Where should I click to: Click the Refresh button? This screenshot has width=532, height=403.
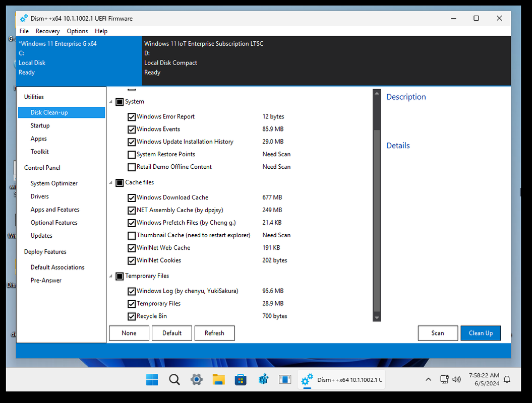tap(214, 333)
